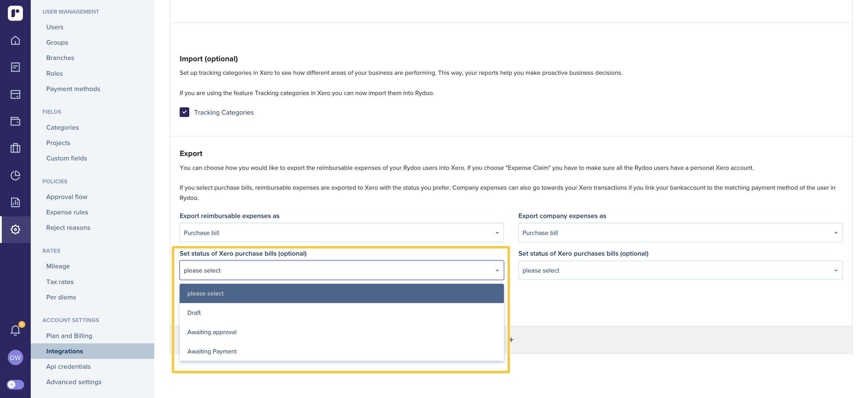Collapse the Xero purchase bills status dropdown

point(342,270)
